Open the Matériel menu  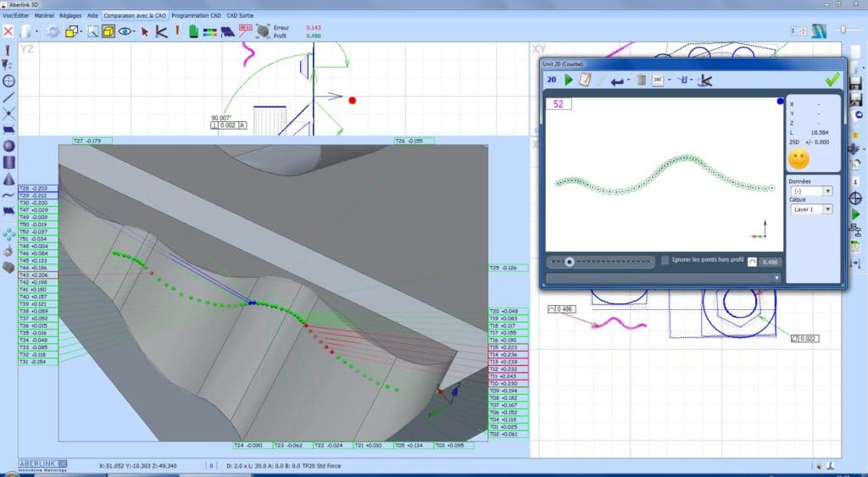tap(44, 15)
